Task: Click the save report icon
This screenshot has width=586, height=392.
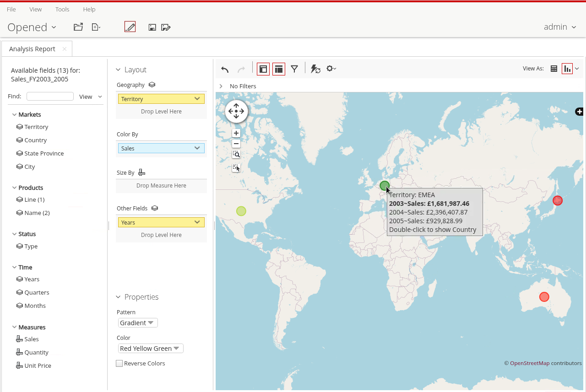Action: point(152,27)
